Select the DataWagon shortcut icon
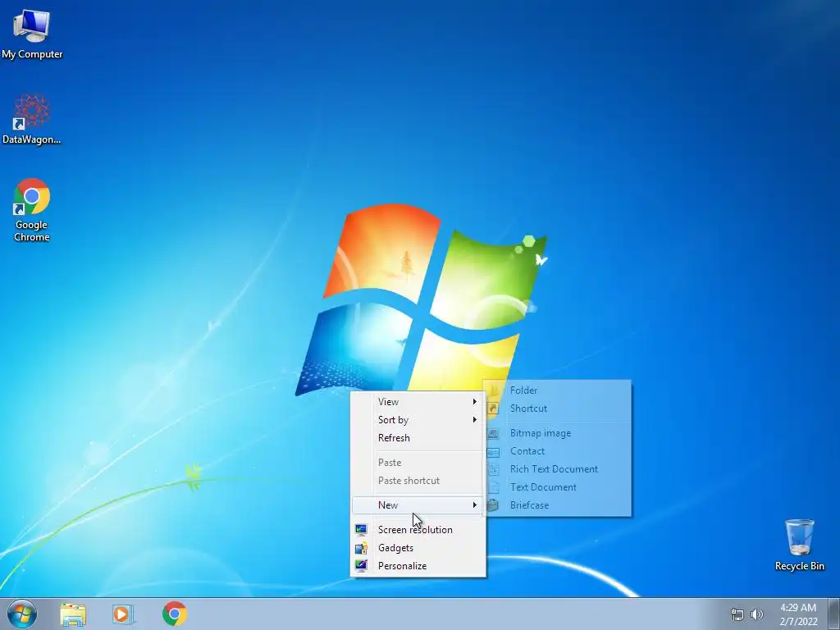The width and height of the screenshot is (840, 630). 32,119
